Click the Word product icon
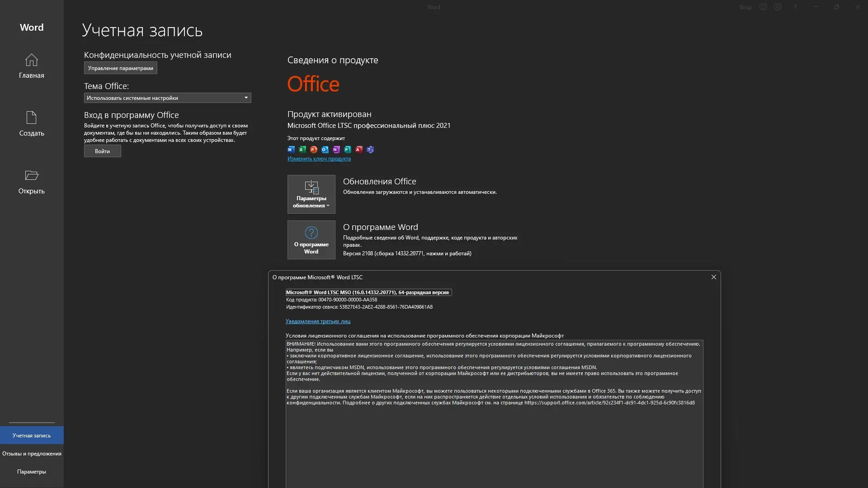 (291, 150)
